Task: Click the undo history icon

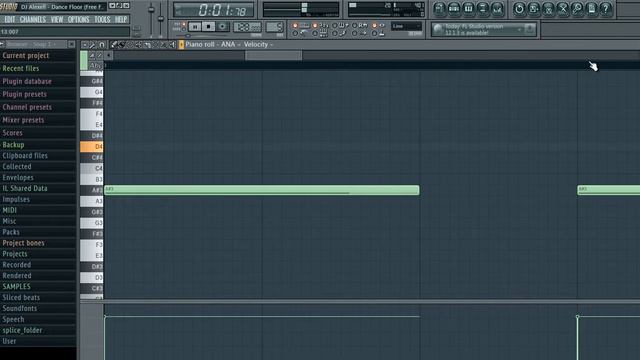Action: 519,9
